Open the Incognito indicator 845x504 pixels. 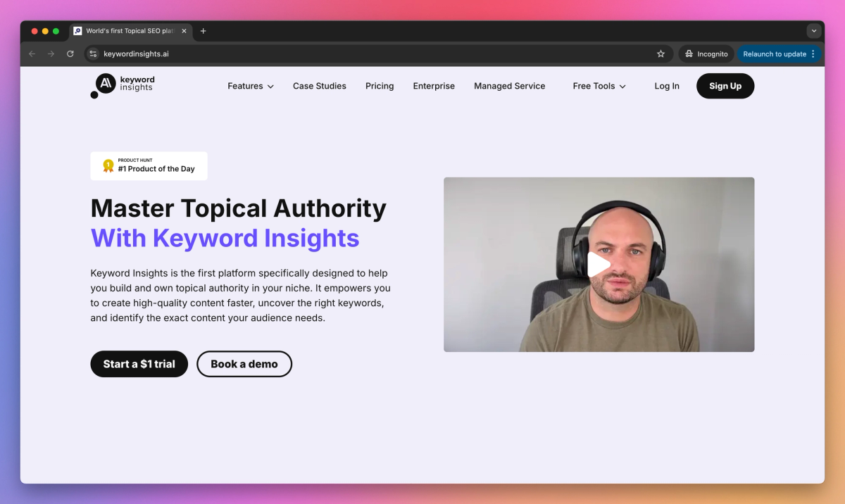tap(706, 53)
